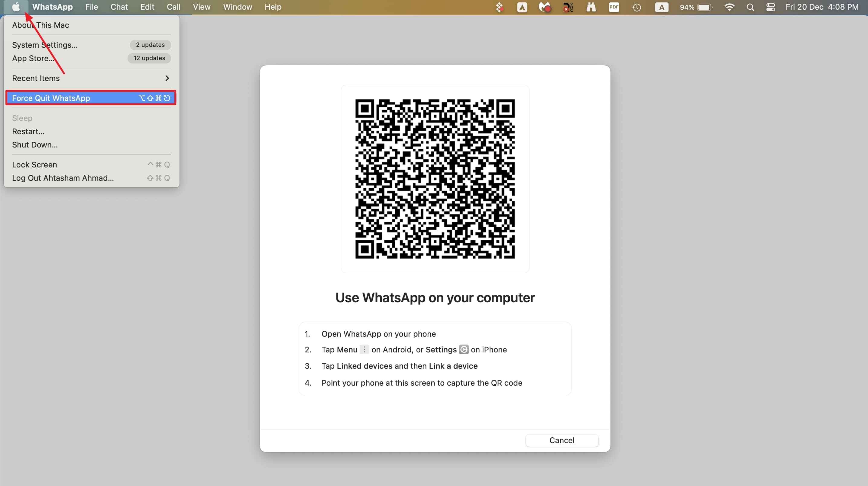Click the QR code image
The width and height of the screenshot is (868, 486).
point(435,179)
